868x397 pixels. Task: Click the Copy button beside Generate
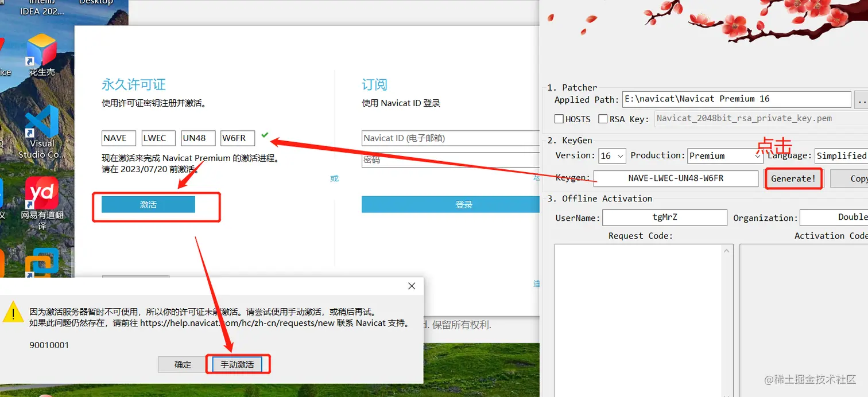[x=850, y=178]
